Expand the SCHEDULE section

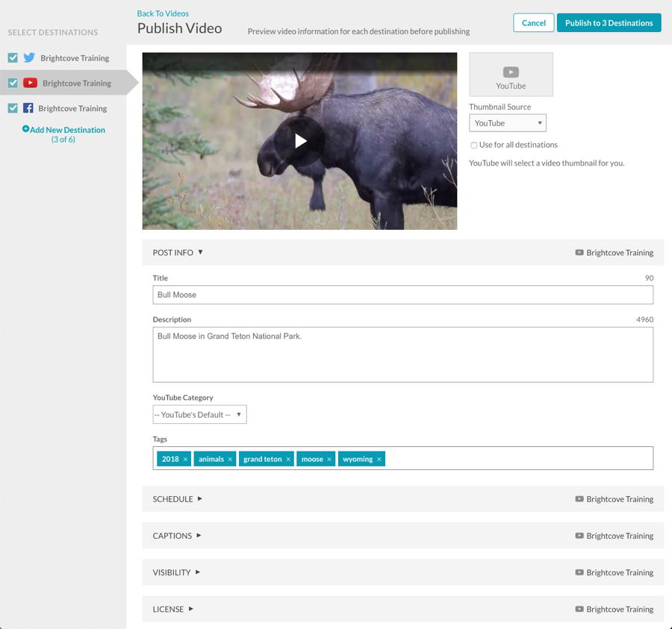(178, 499)
